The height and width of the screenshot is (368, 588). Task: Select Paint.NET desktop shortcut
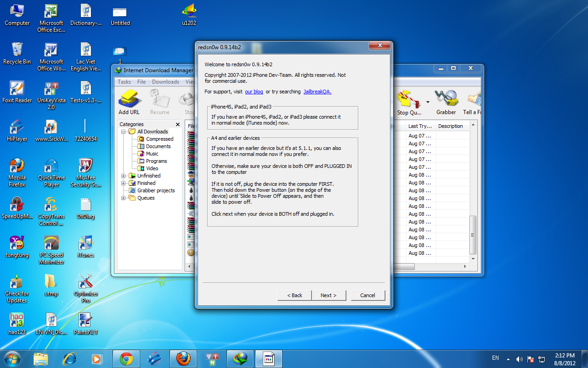85,324
